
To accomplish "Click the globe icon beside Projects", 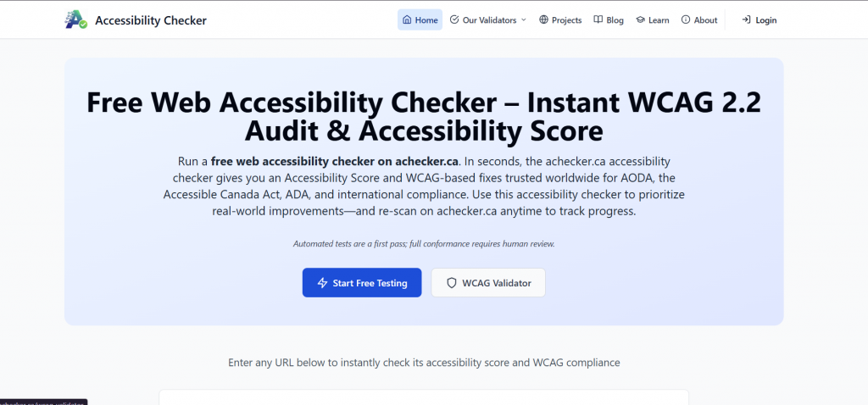I will coord(543,19).
